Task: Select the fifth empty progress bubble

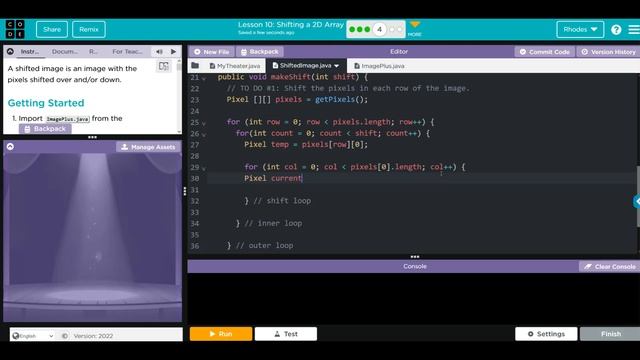Action: 392,29
